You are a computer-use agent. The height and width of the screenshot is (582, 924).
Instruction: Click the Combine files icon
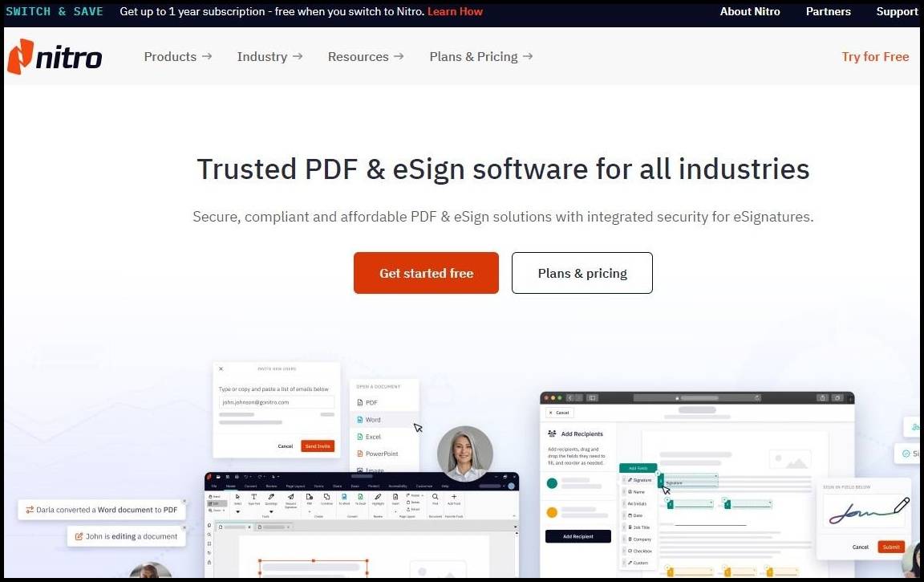327,498
